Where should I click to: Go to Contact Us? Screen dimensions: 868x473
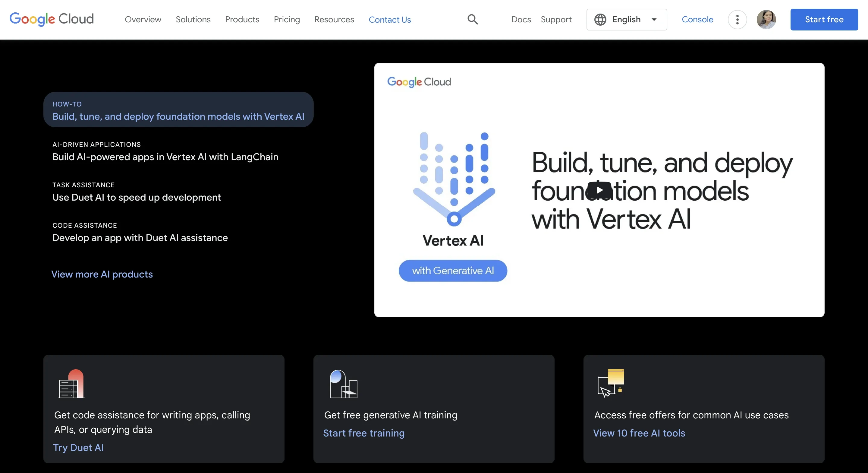[390, 20]
